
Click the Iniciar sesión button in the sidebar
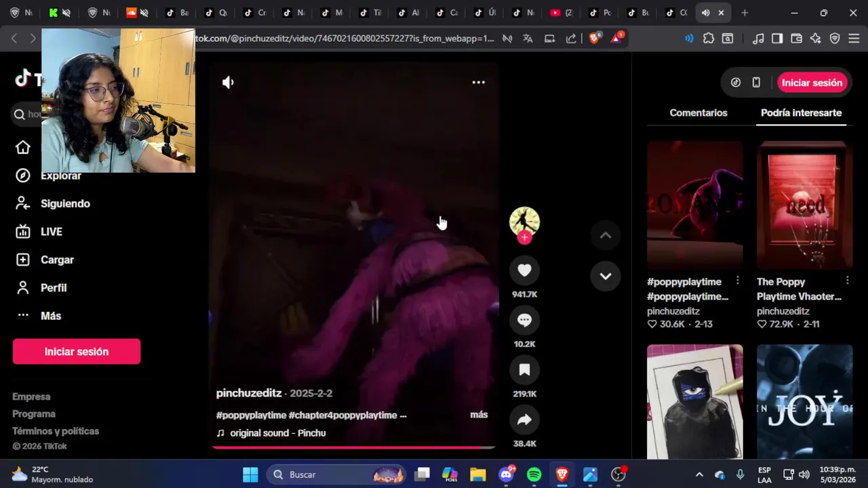point(77,352)
